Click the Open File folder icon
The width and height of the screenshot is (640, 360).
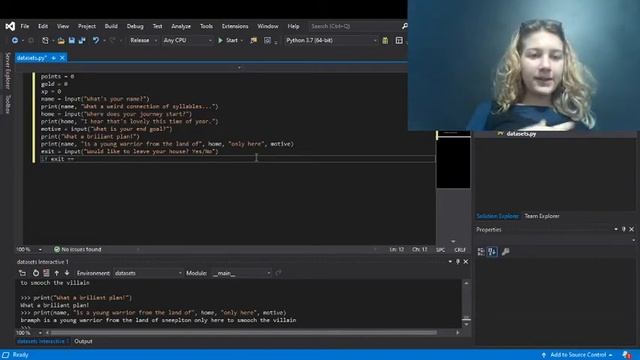[61, 40]
